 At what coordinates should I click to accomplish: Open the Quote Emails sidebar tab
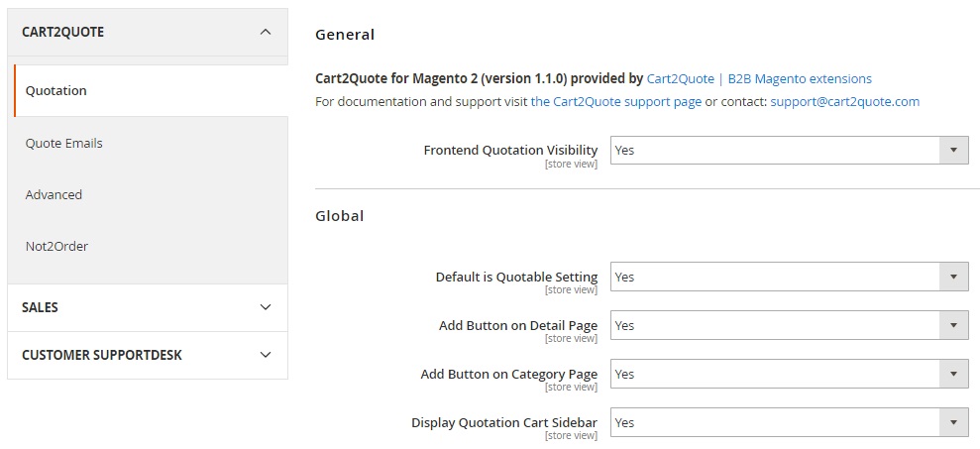64,143
